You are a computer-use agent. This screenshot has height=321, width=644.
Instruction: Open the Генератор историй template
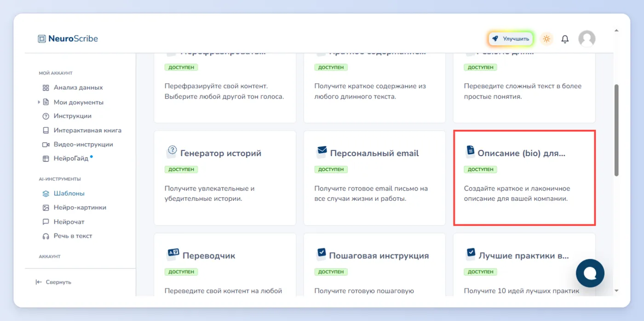point(225,178)
